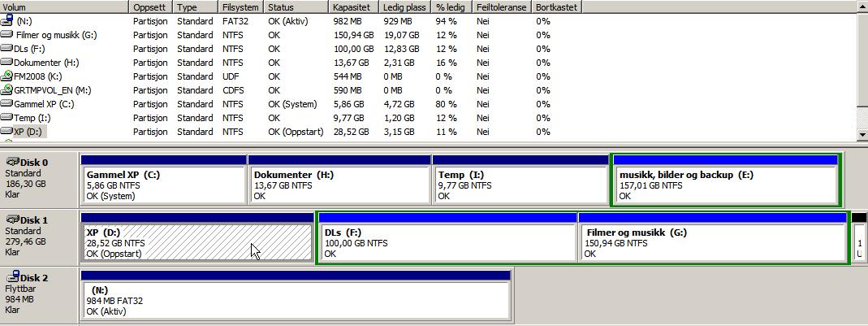Click the 13,67 GB capacity cell in list

coord(351,63)
